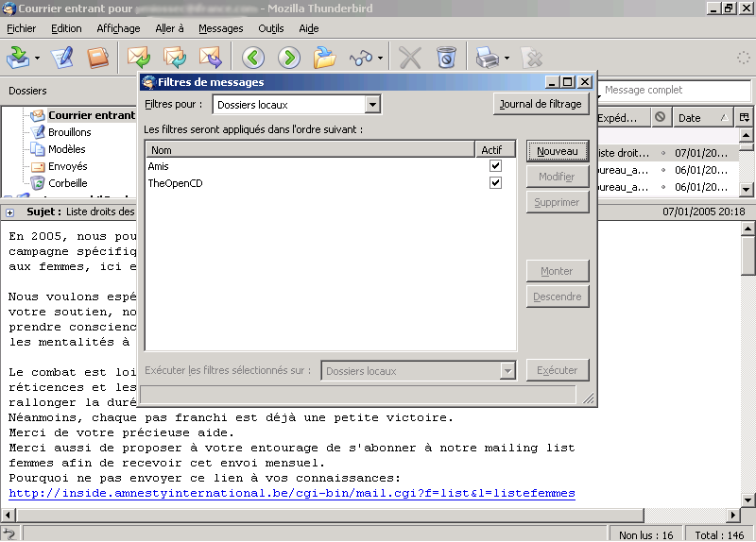Click the Supprimer button

pyautogui.click(x=558, y=202)
